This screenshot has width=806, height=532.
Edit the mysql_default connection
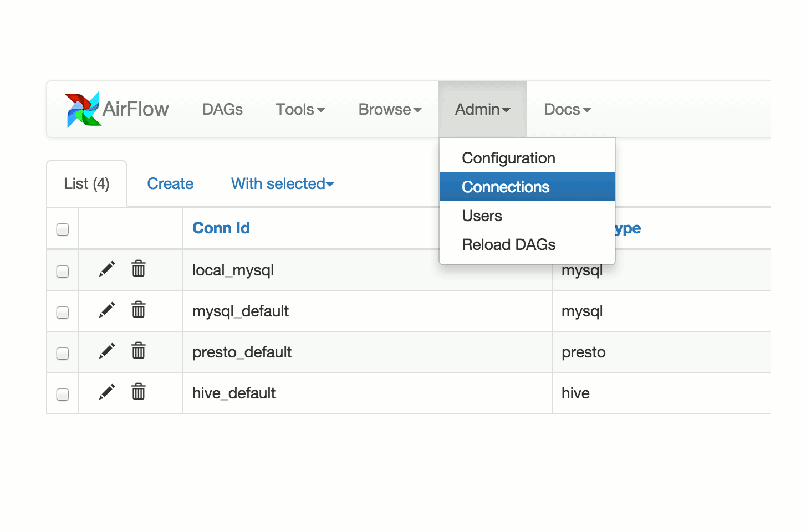[107, 310]
